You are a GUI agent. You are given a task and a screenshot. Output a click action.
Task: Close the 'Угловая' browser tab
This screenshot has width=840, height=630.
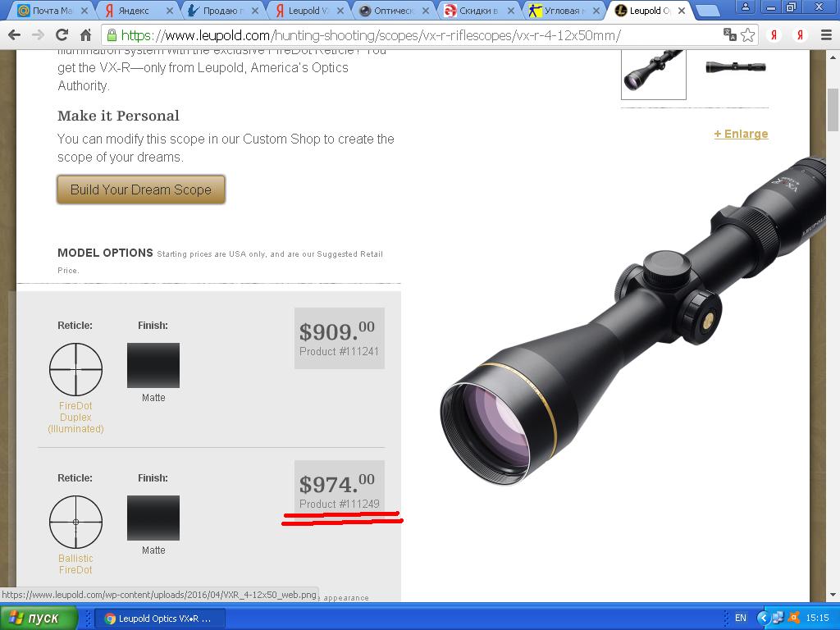point(596,10)
